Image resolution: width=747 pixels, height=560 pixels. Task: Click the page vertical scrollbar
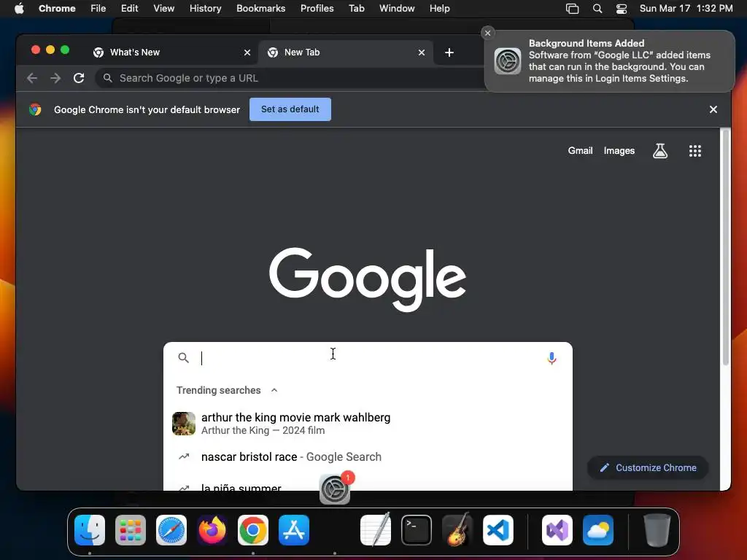726,248
